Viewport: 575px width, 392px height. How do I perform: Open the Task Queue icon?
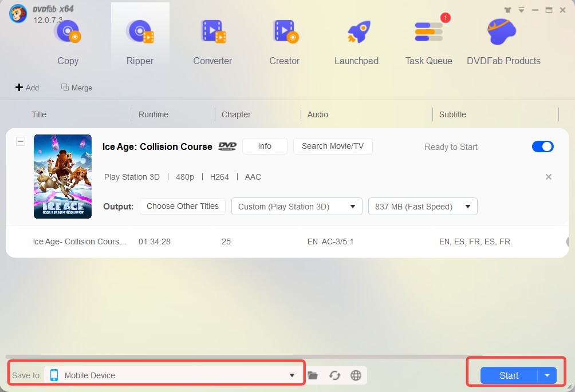click(x=428, y=32)
